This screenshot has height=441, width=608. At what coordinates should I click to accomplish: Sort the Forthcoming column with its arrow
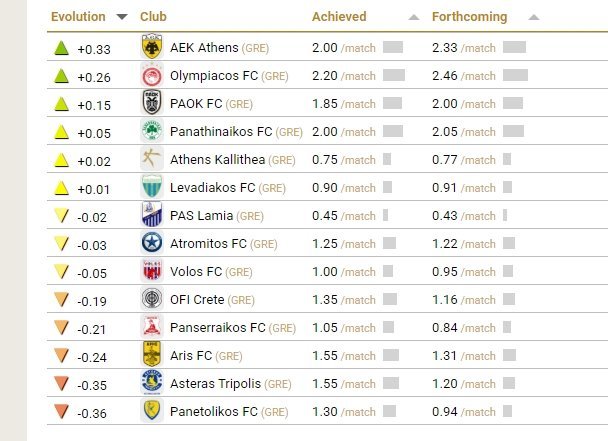(534, 17)
